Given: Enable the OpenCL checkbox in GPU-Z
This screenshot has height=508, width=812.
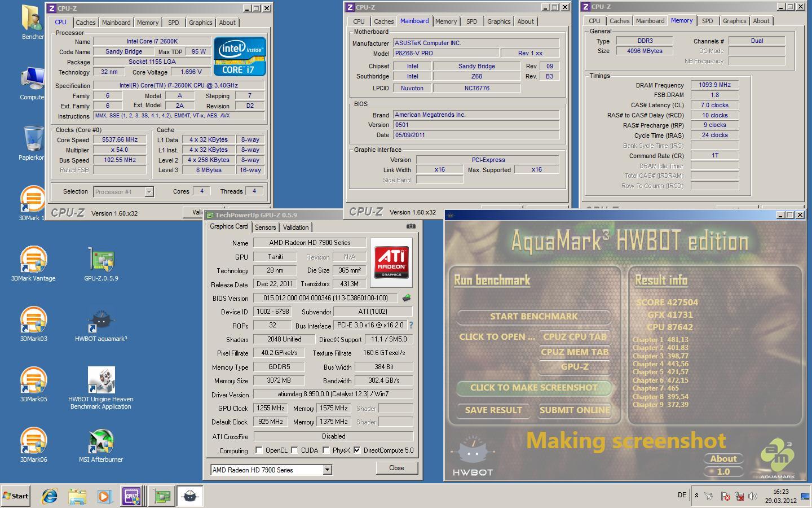Looking at the screenshot, I should tap(259, 450).
